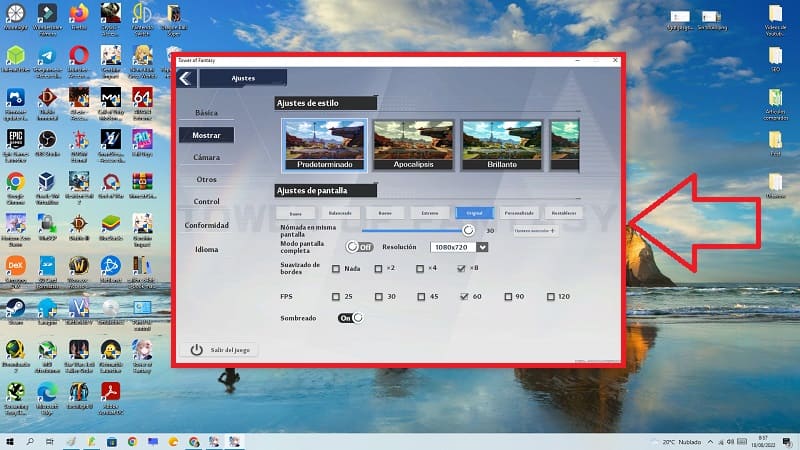Open the system tray overflow arrow

pos(710,442)
